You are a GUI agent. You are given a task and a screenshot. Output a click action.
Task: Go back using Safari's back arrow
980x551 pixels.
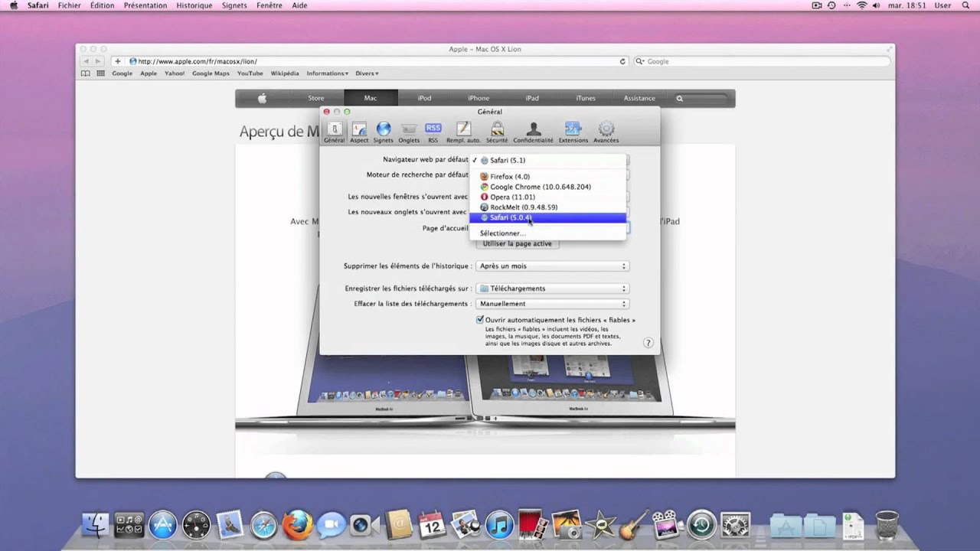86,61
